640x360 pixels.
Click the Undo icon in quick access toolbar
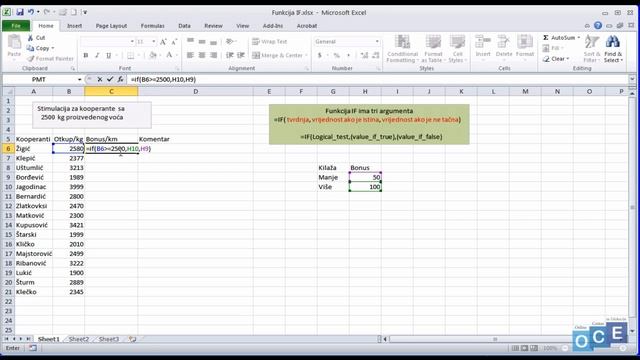pyautogui.click(x=31, y=12)
